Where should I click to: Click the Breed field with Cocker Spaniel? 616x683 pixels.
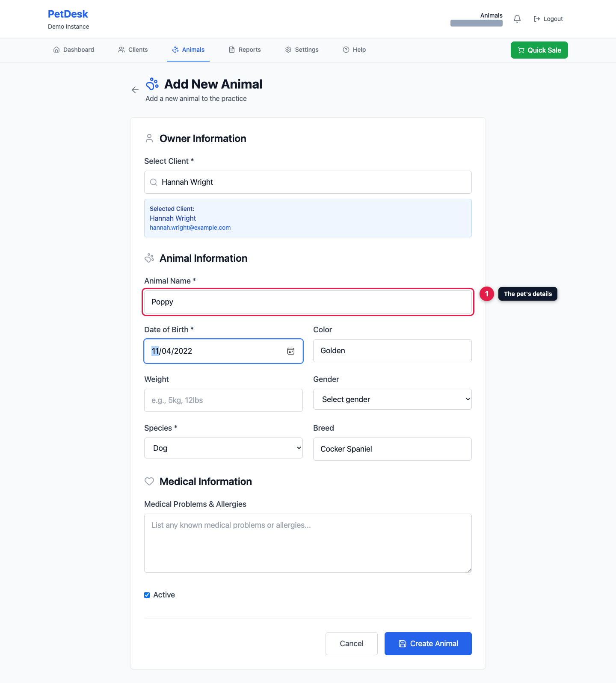coord(392,449)
